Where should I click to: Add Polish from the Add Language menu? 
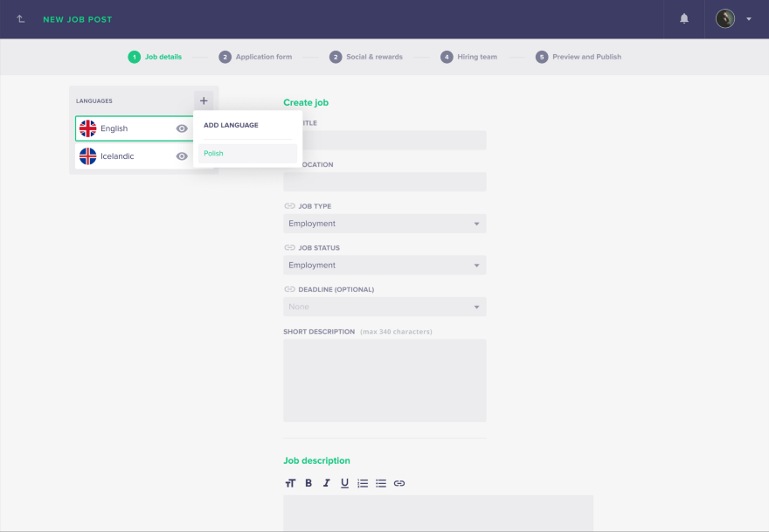coord(213,153)
